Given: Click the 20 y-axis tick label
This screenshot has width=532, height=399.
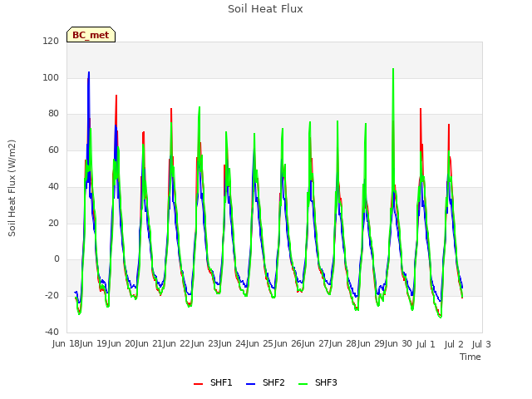Looking at the screenshot, I should [53, 223].
